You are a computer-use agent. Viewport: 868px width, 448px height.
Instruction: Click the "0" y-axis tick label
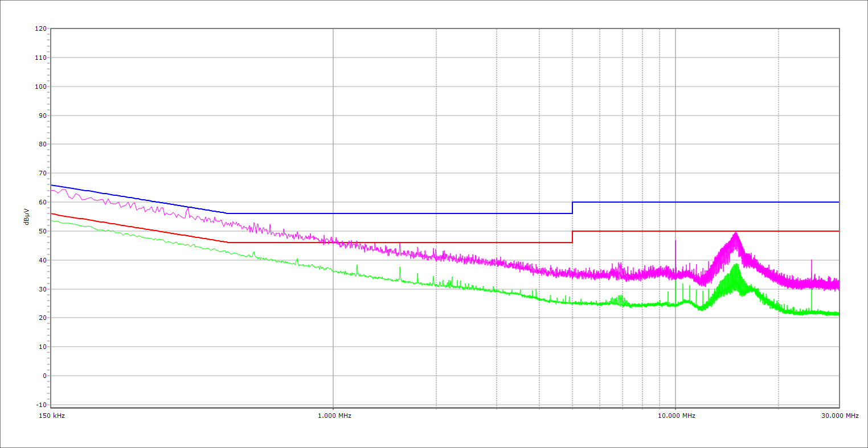44,376
